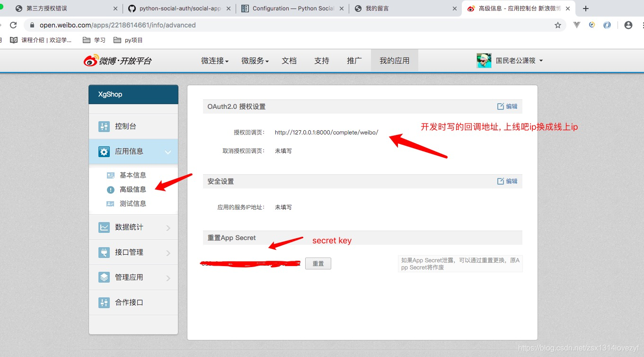Click the 控制台 sidebar label

click(125, 126)
